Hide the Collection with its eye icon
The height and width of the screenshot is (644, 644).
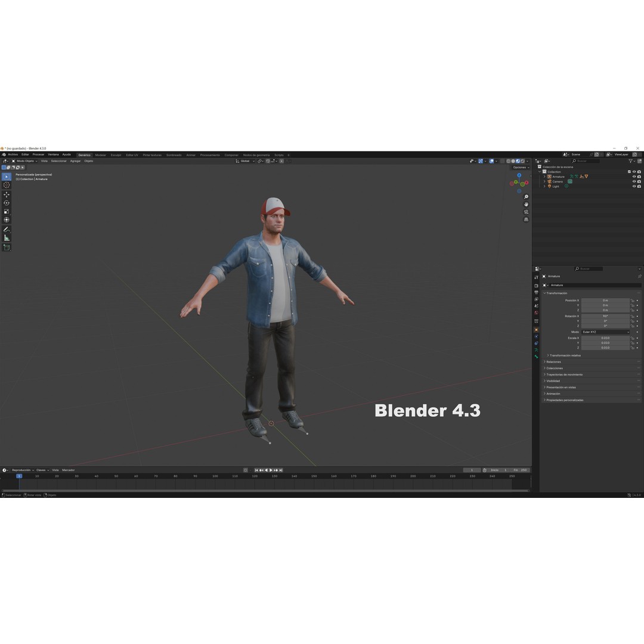pyautogui.click(x=634, y=172)
